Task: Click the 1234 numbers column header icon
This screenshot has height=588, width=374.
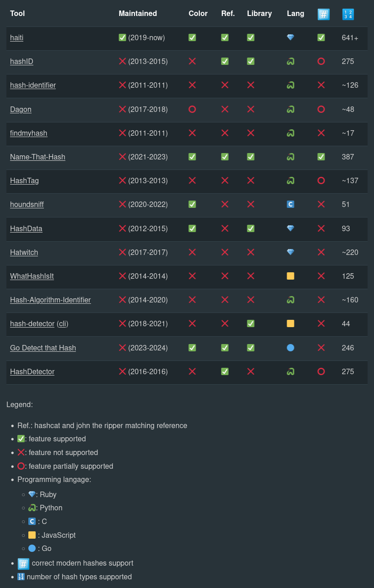Action: 348,14
